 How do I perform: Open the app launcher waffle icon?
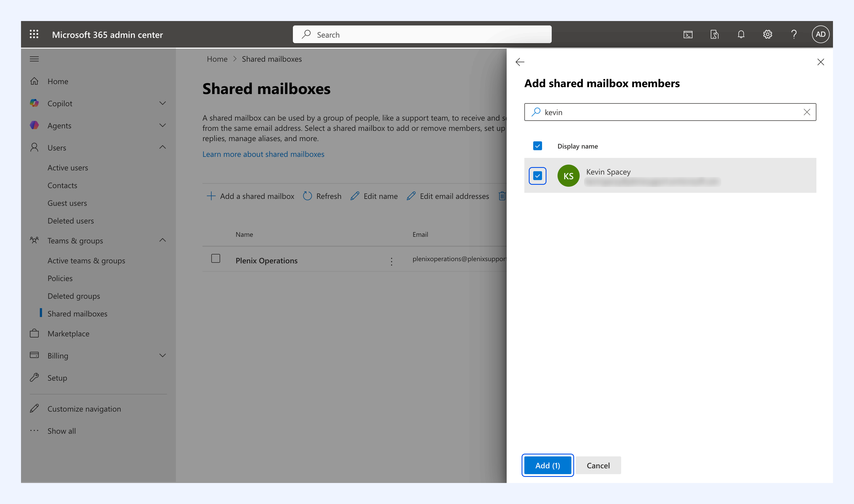(34, 34)
